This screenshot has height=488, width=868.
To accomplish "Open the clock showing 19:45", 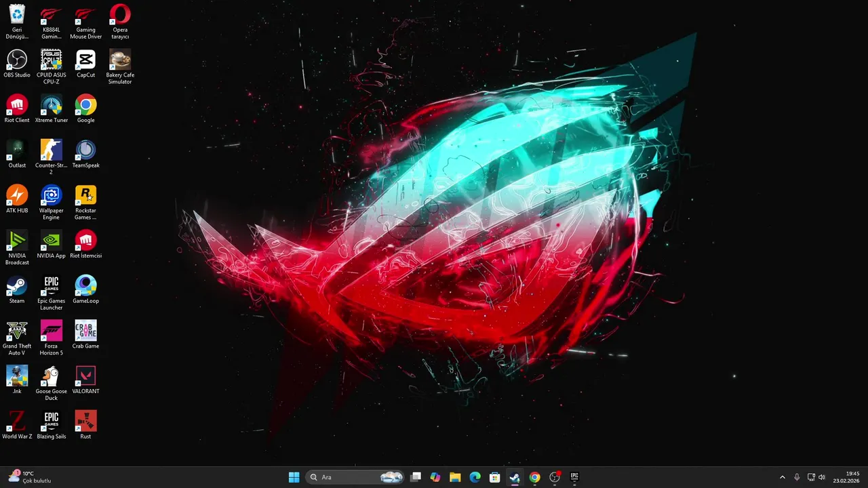I will tap(846, 477).
